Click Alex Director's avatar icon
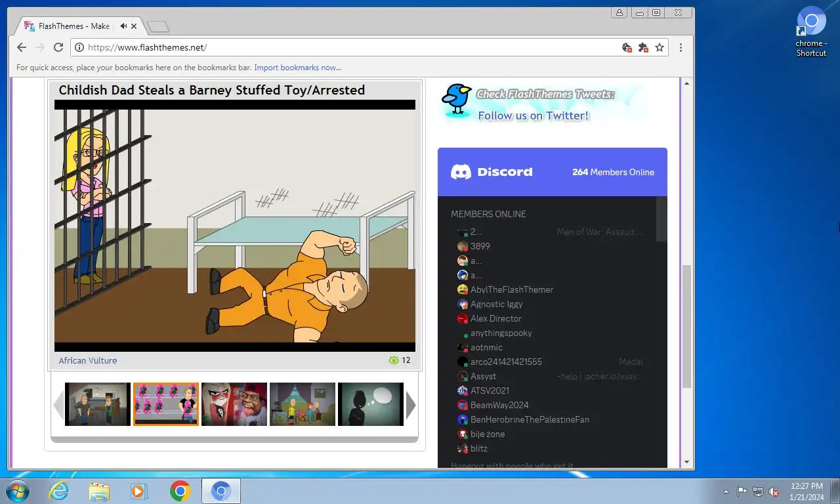Image resolution: width=840 pixels, height=504 pixels. click(x=463, y=318)
